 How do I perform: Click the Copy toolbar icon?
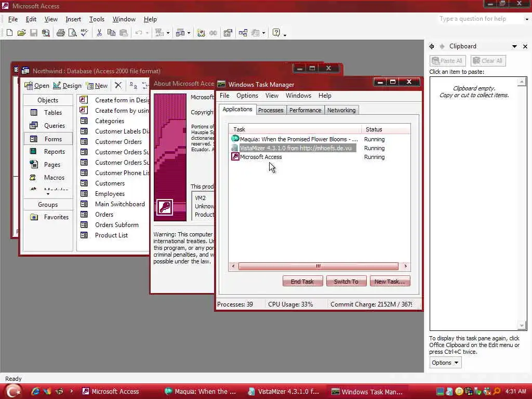[x=111, y=33]
